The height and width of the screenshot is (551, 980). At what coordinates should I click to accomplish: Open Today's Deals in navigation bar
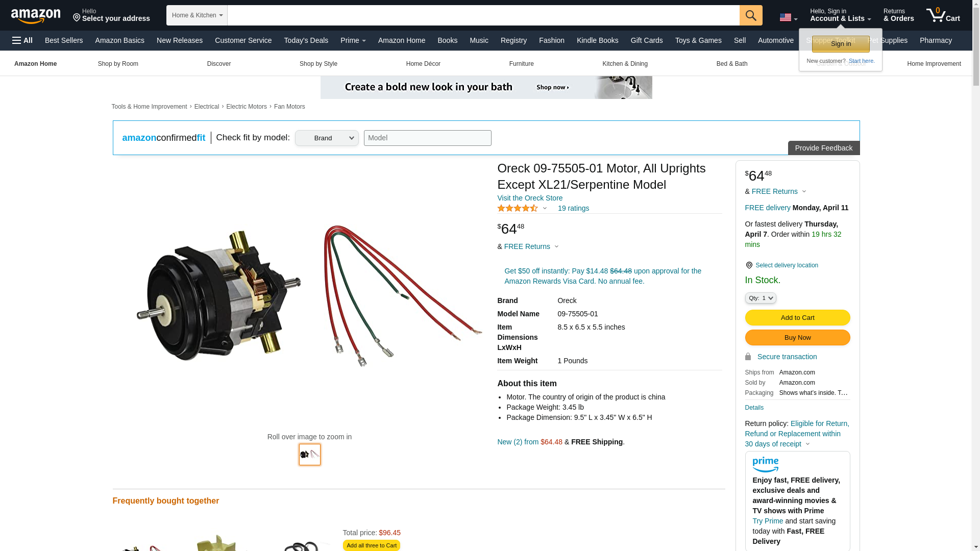(x=306, y=40)
